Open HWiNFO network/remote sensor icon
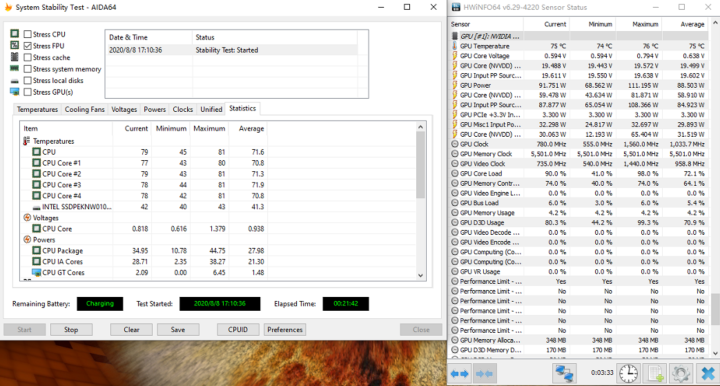Image resolution: width=720 pixels, height=386 pixels. pos(564,373)
